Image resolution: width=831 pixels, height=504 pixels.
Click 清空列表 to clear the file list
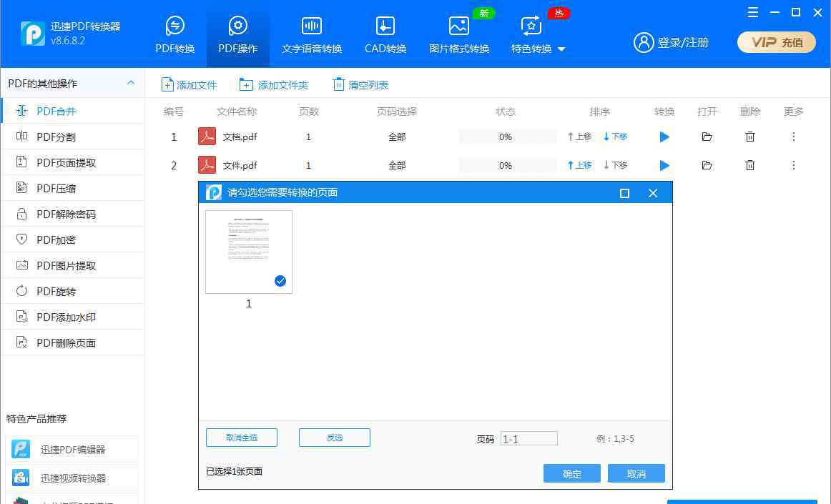pos(361,85)
